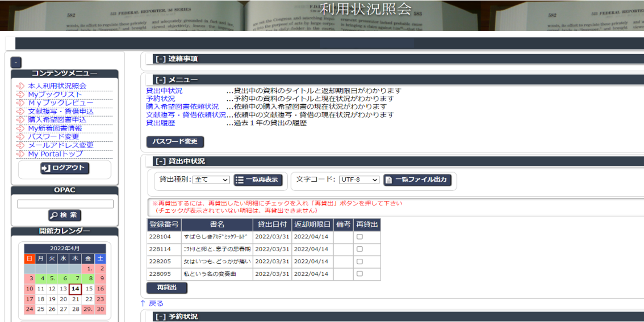
Task: Click the up-arrow icon next to 戻る
Action: coord(143,303)
